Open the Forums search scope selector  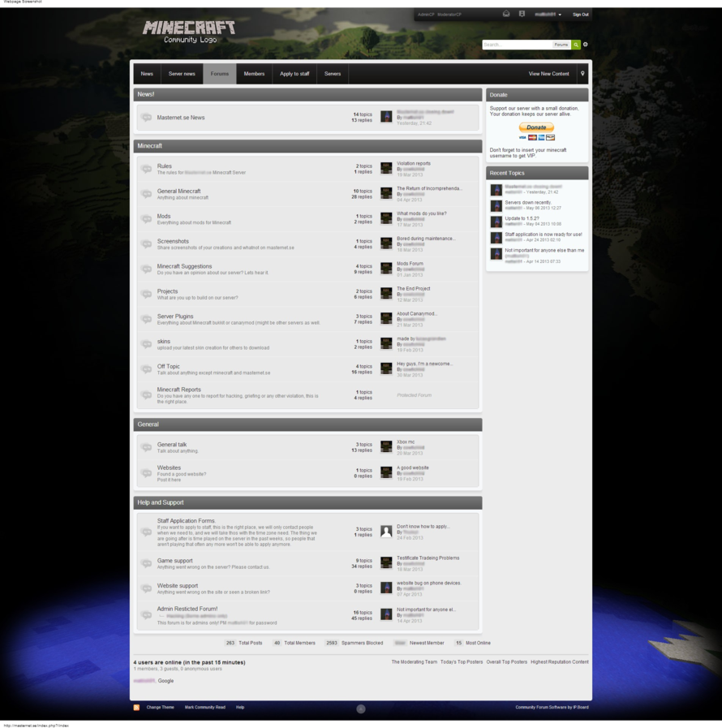pos(561,45)
